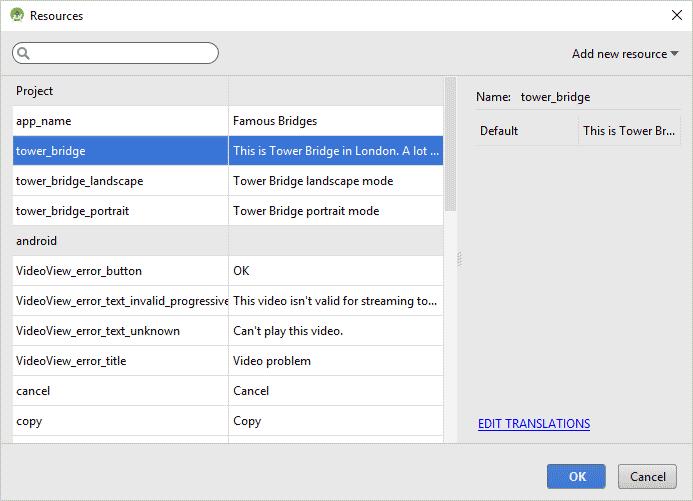
Task: Choose the copy string resource row
Action: coord(120,421)
